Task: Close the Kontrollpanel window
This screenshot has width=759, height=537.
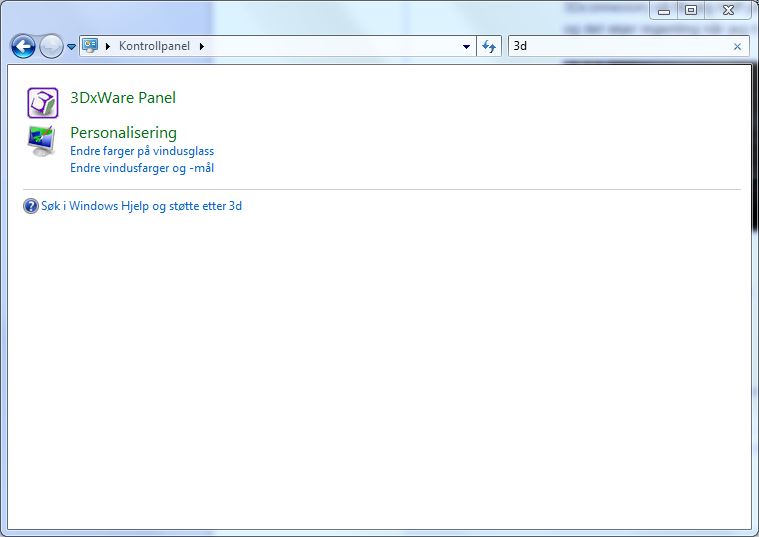Action: [728, 10]
